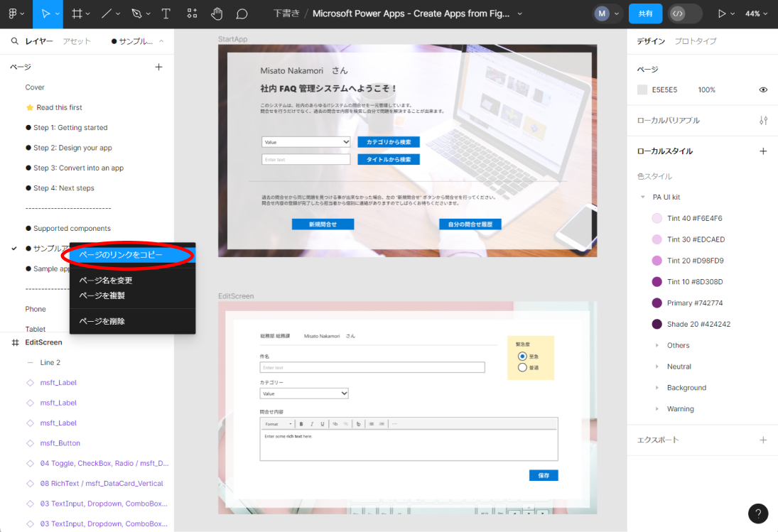Collapse the PA UI kit style group
This screenshot has width=778, height=532.
click(x=643, y=197)
